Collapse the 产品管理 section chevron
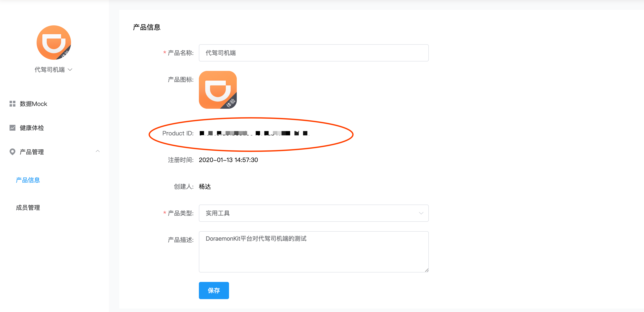Screen dimensions: 644x312 (x=98, y=151)
